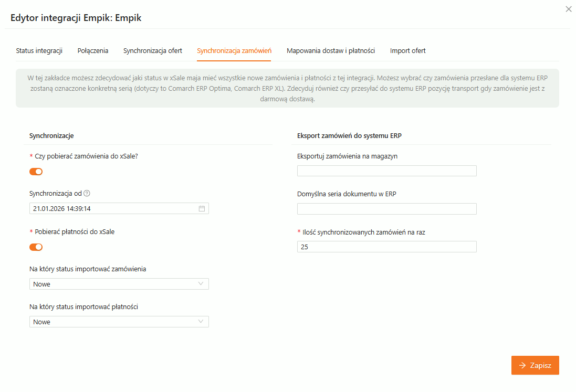576x392 pixels.
Task: Open the payment import status dropdown
Action: tap(119, 322)
